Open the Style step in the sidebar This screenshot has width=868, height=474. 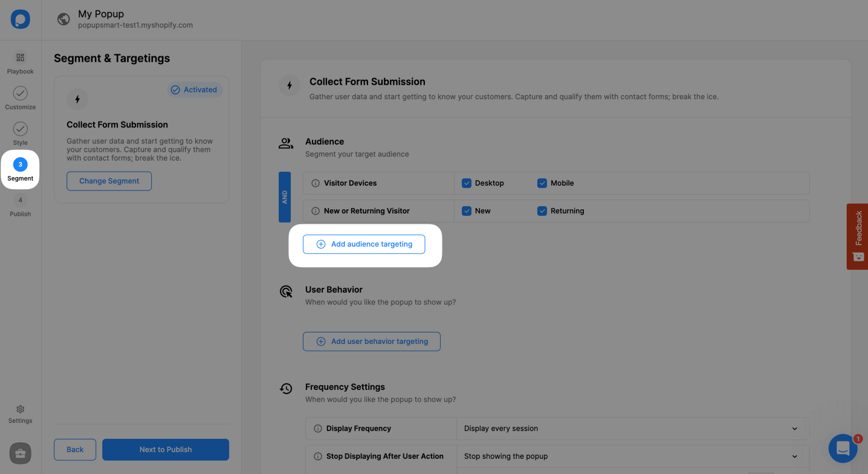click(x=20, y=134)
